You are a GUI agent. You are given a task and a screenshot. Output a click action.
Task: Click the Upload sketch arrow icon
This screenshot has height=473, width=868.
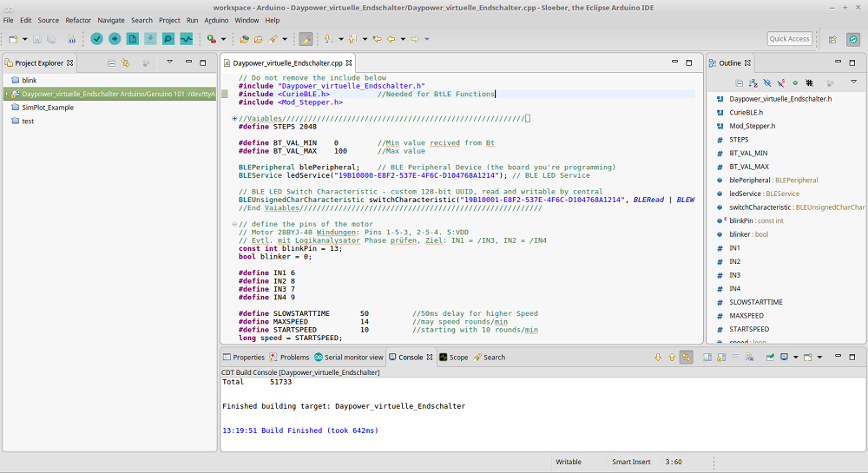115,39
